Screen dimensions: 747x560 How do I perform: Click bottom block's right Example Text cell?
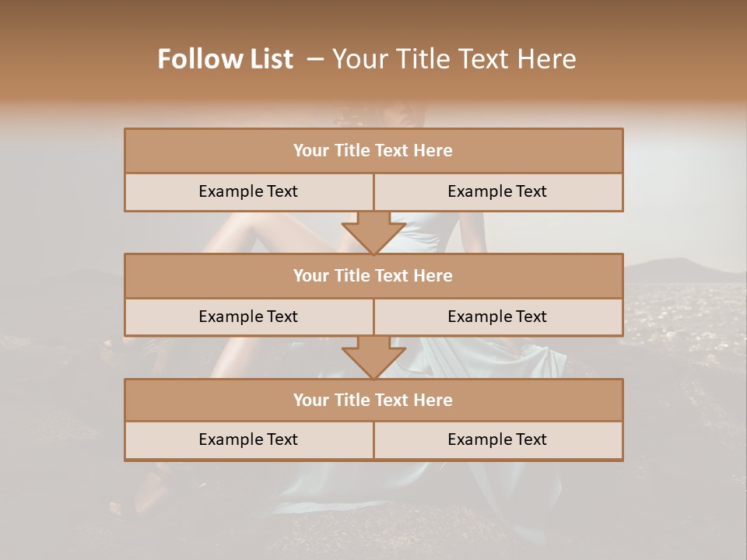point(497,439)
